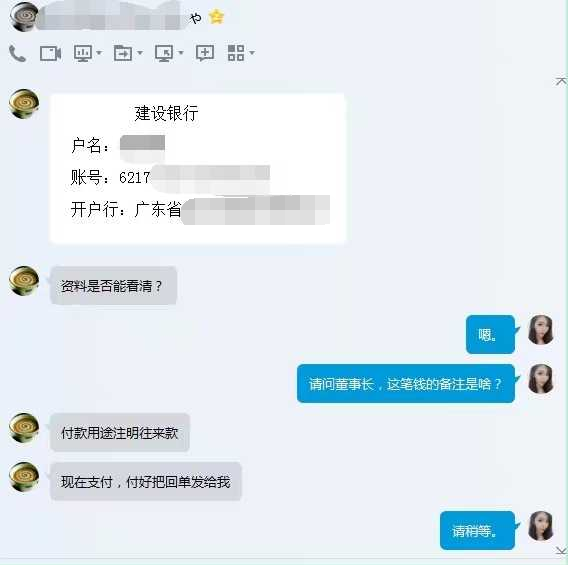The image size is (568, 565).
Task: Open the remote desktop control icon
Action: point(164,53)
